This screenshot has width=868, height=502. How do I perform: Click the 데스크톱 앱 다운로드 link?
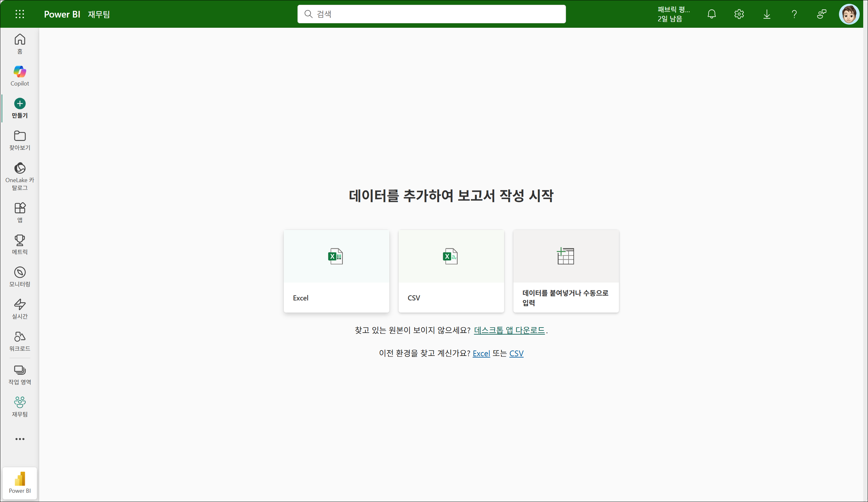(x=509, y=330)
